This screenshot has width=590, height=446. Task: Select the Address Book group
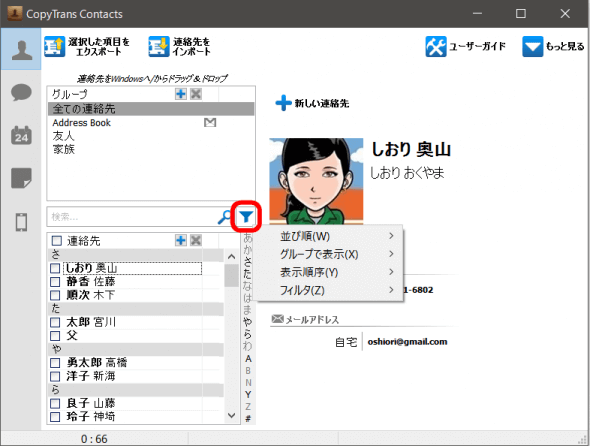point(81,123)
